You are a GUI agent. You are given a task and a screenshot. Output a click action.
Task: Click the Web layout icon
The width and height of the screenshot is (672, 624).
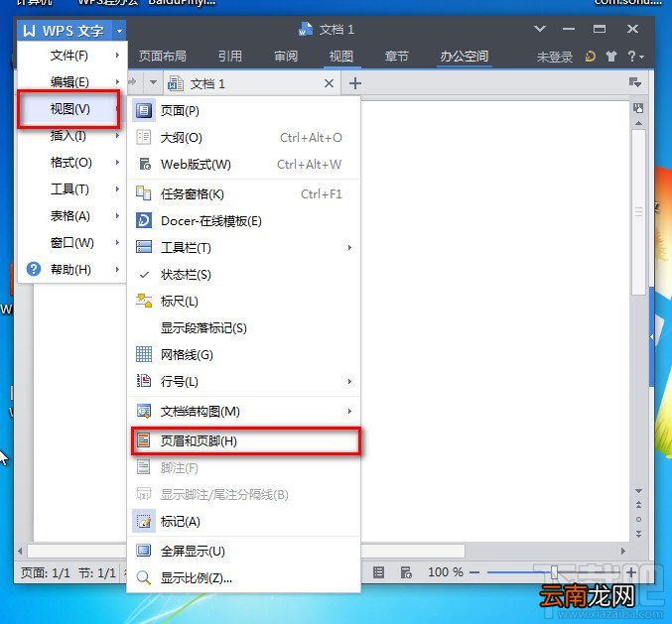point(145,164)
